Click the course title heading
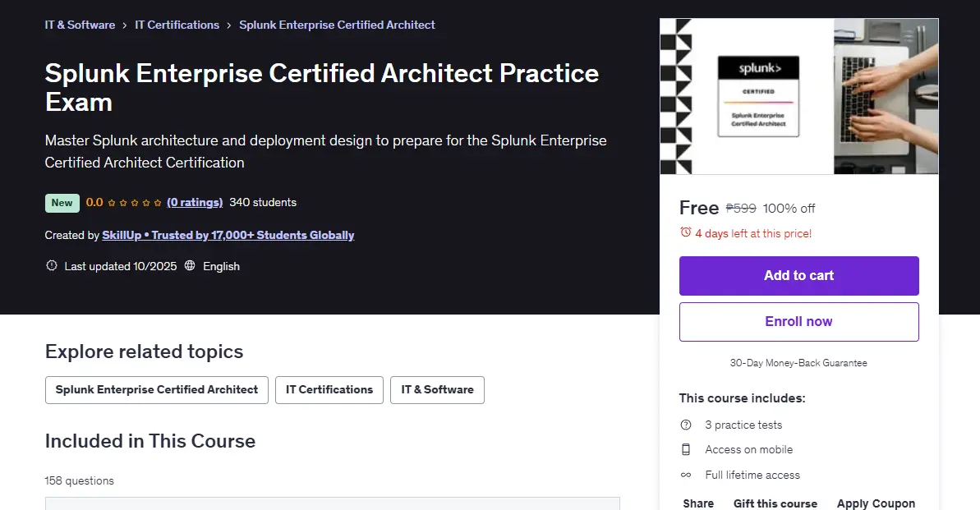The width and height of the screenshot is (980, 510). pyautogui.click(x=322, y=88)
